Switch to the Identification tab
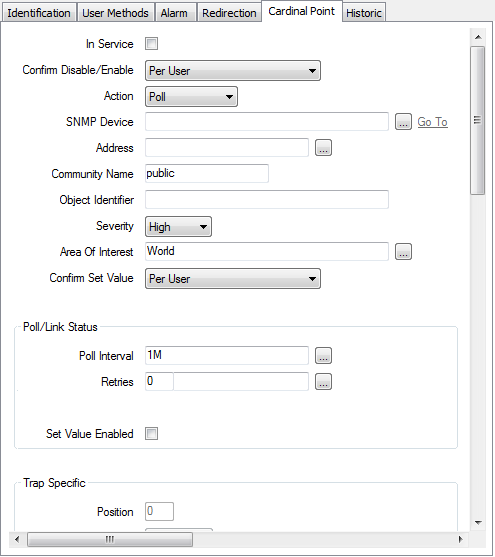 pos(39,13)
